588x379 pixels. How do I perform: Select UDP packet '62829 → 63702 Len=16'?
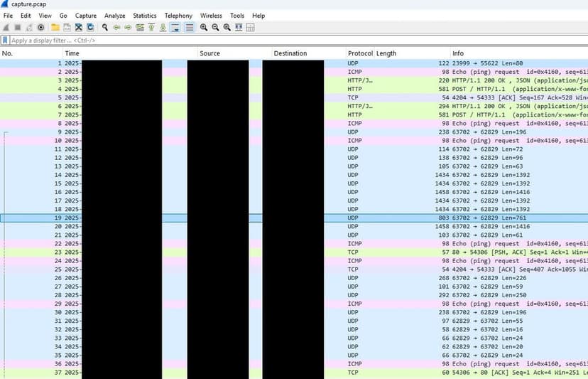pyautogui.click(x=294, y=330)
